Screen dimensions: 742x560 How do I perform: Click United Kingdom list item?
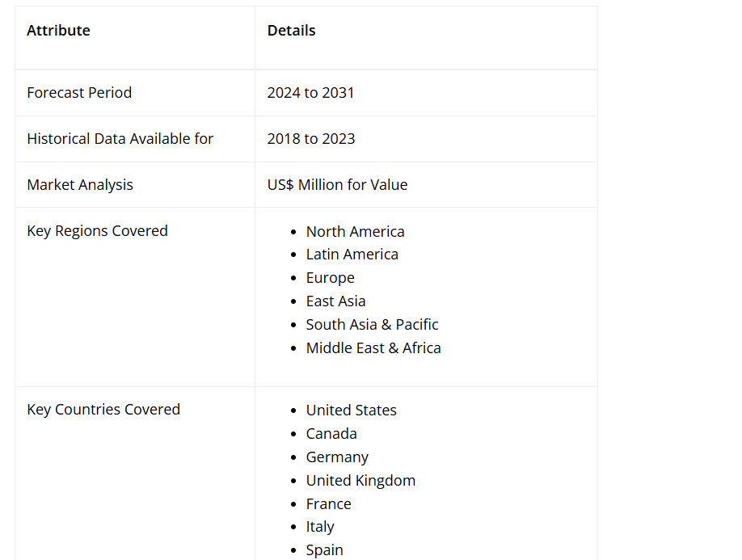pyautogui.click(x=360, y=481)
